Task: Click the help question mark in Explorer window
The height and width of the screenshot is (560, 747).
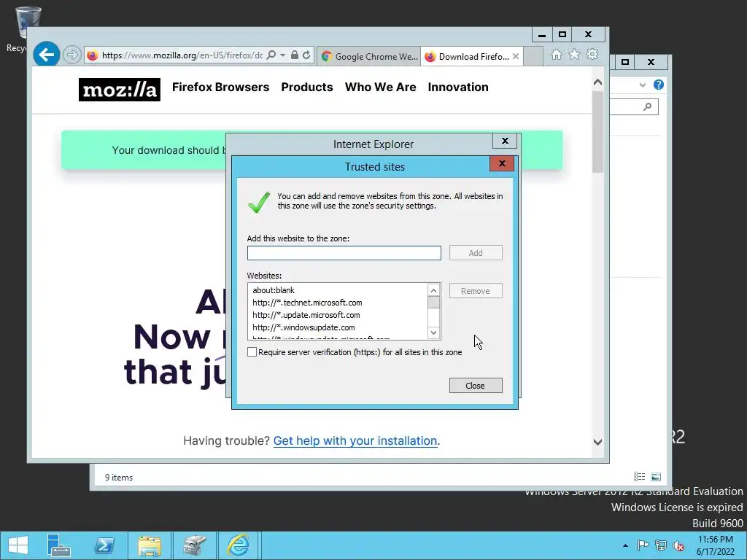Action: [x=659, y=85]
